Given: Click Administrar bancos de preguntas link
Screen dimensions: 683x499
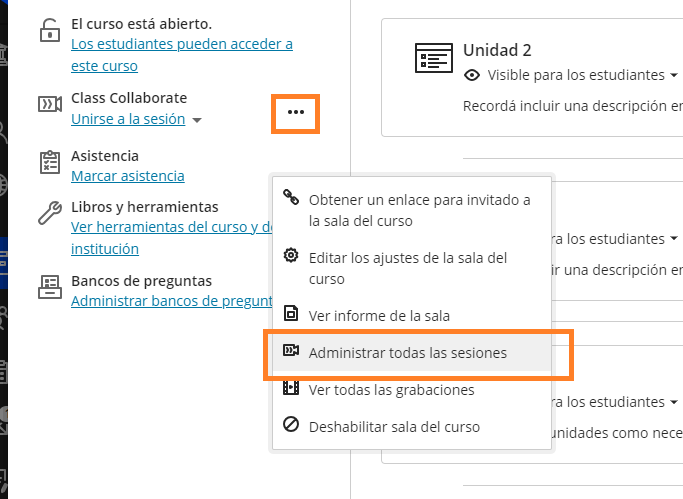Looking at the screenshot, I should (171, 300).
